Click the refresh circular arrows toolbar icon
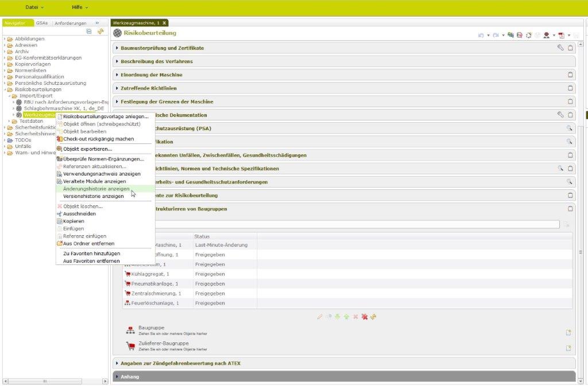This screenshot has width=588, height=386. click(528, 35)
